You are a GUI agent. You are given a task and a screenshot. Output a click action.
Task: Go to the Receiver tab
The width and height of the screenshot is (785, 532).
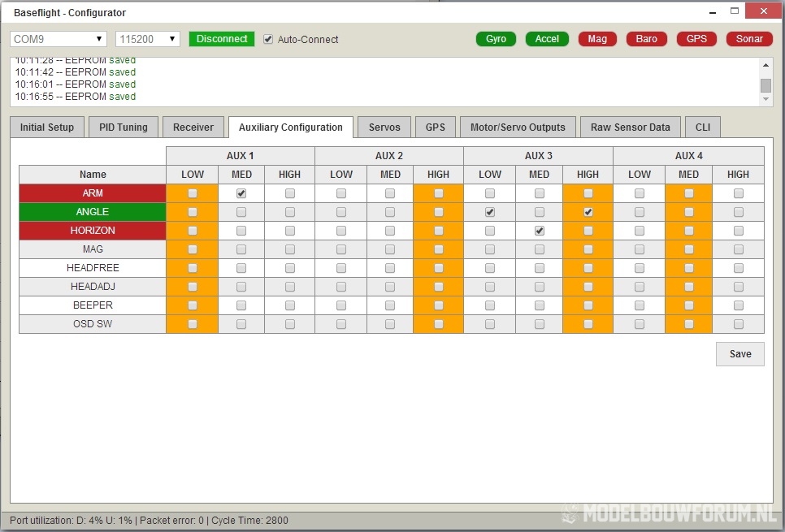(x=193, y=128)
